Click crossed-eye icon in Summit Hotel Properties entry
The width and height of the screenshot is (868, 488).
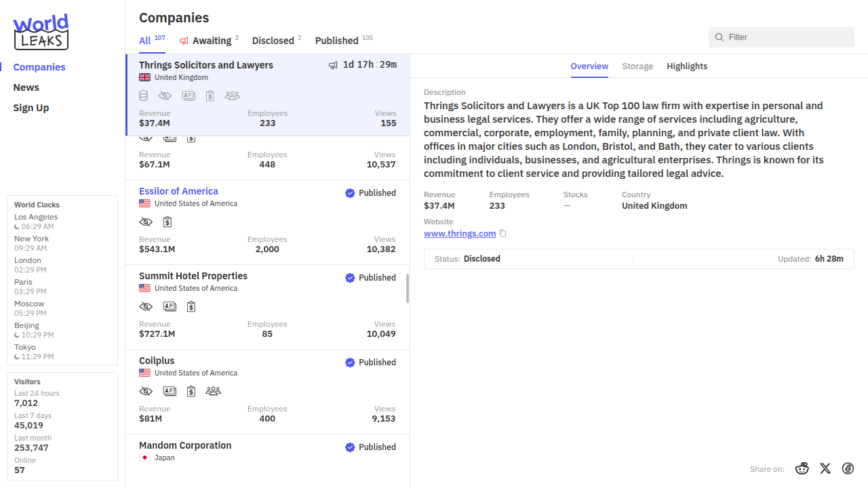pos(146,306)
